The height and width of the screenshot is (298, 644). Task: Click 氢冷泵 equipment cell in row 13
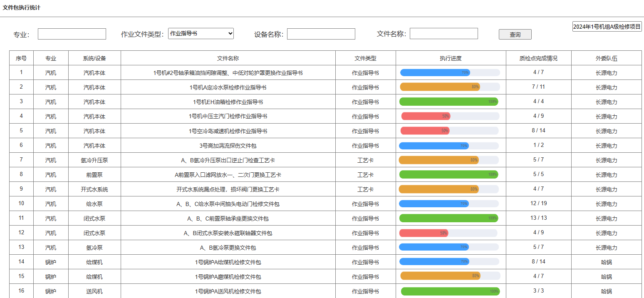(94, 248)
